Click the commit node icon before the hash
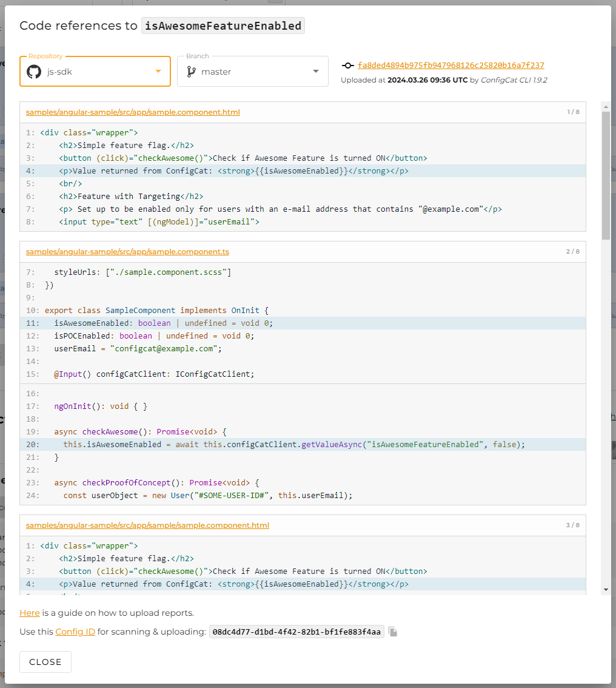 pos(347,65)
